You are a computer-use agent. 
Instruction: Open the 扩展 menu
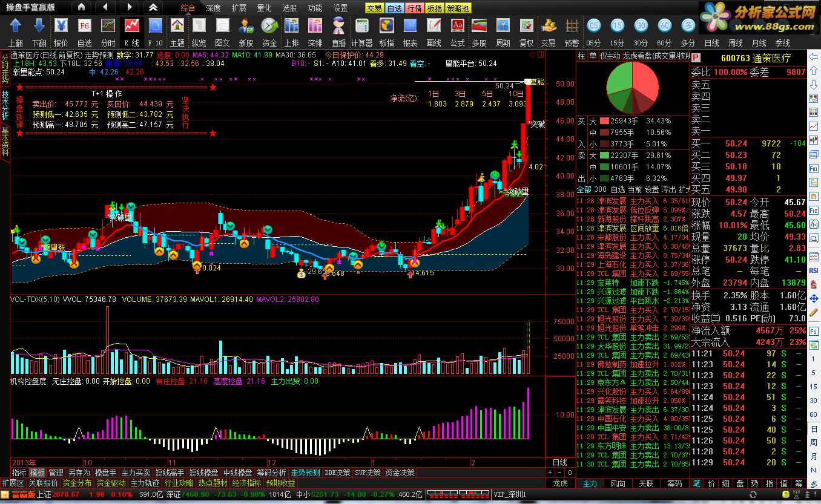pos(239,8)
